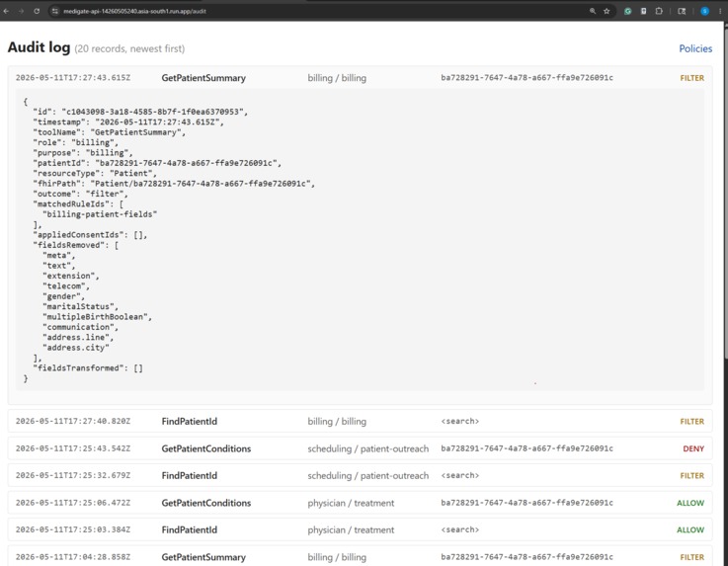Click the "id" line in the JSON
This screenshot has height=566, width=728.
140,112
